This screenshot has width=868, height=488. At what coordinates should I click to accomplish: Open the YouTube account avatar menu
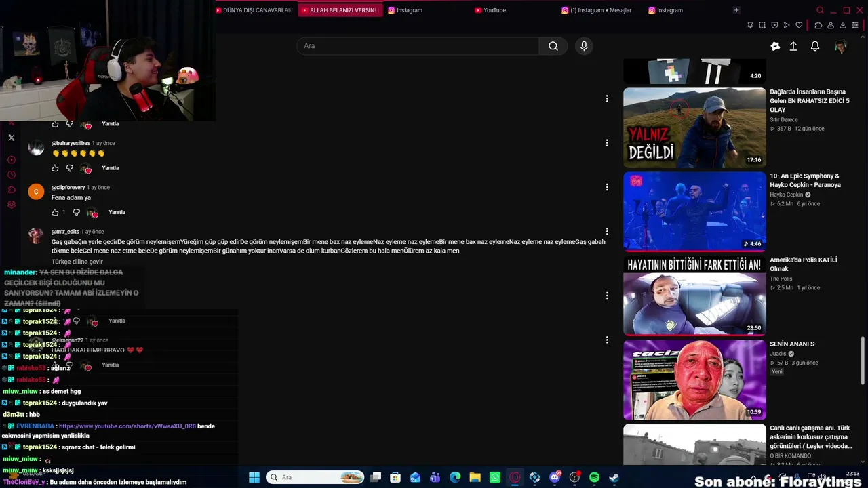pos(841,46)
